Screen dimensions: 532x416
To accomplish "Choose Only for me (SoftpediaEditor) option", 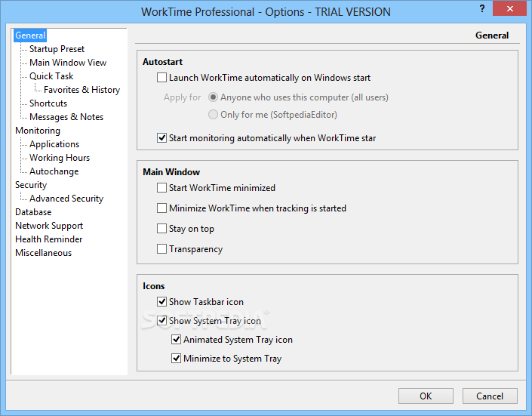I will 213,115.
